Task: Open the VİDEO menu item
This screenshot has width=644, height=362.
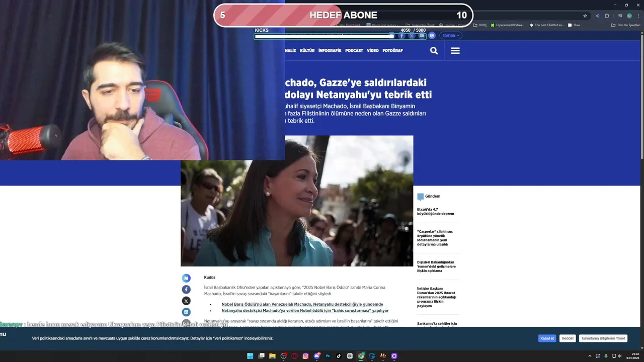Action: click(373, 51)
